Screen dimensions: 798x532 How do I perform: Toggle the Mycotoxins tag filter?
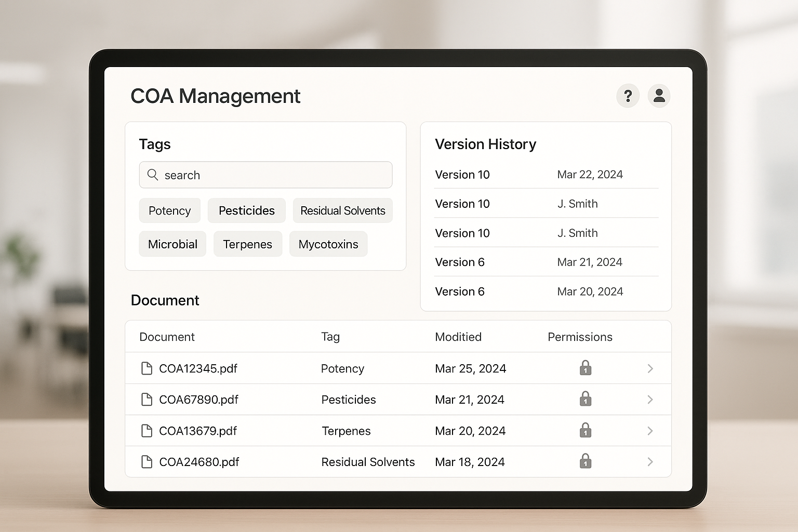[x=328, y=244]
